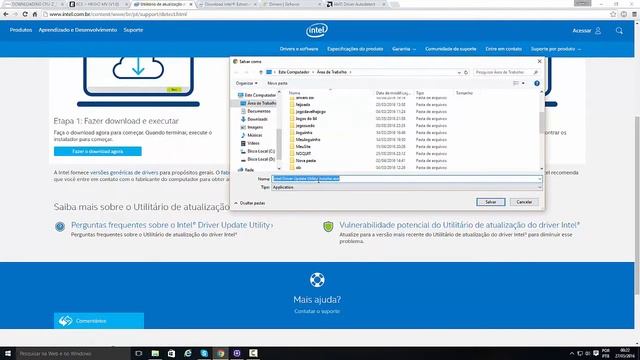Reload the Intel page

click(x=25, y=14)
